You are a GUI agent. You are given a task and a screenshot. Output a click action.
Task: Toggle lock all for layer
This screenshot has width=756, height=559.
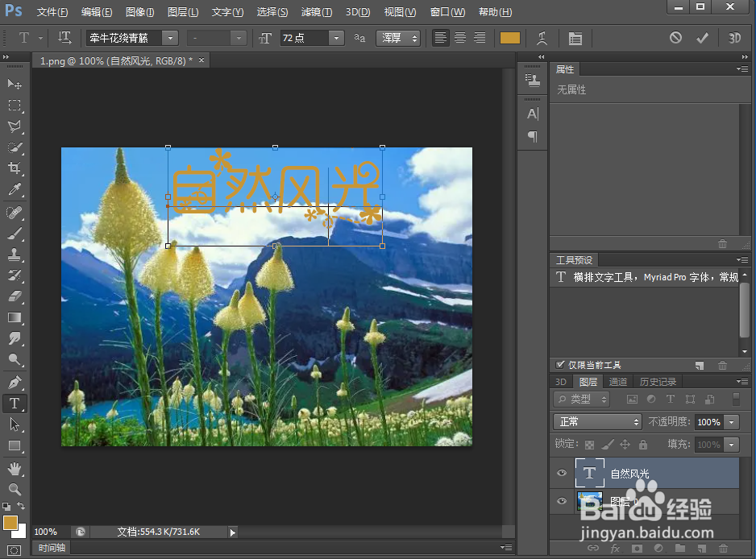point(643,445)
